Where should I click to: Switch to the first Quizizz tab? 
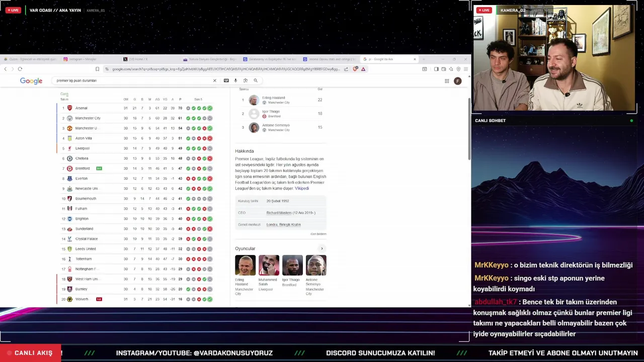point(31,59)
